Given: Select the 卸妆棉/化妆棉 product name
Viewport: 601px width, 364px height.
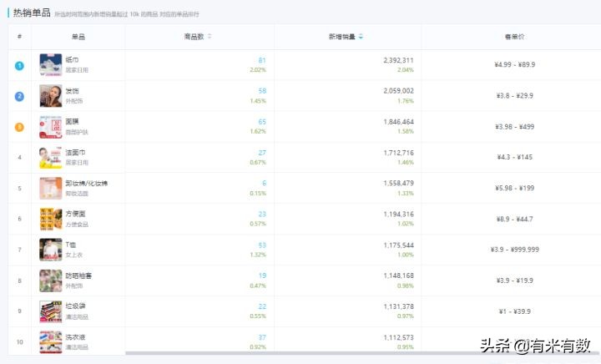Looking at the screenshot, I should (87, 183).
